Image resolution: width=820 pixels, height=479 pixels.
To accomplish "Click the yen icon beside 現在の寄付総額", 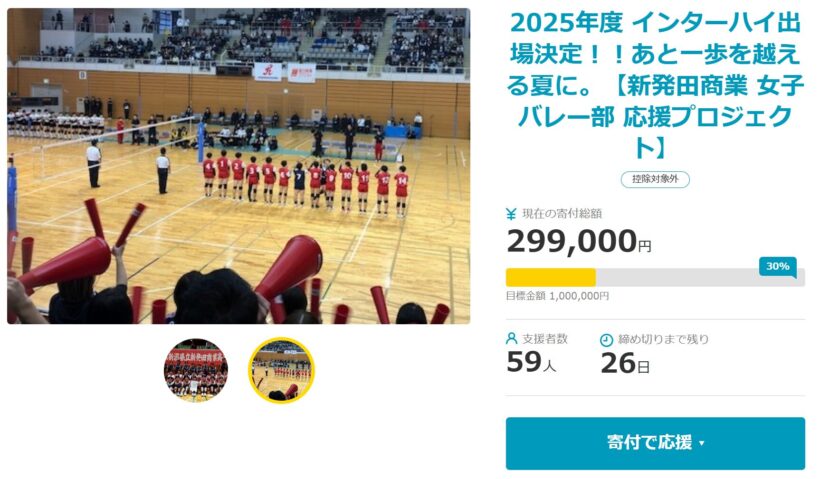I will (511, 213).
